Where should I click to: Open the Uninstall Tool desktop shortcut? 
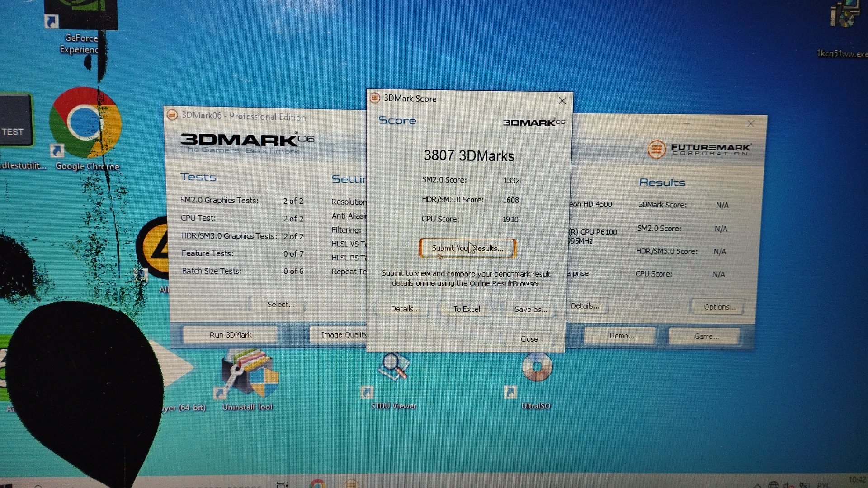pyautogui.click(x=250, y=374)
